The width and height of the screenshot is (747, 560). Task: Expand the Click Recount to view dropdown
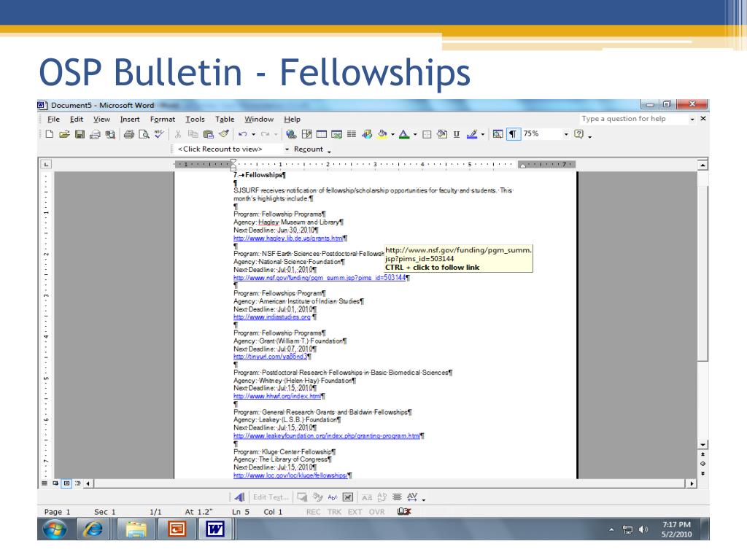[287, 149]
